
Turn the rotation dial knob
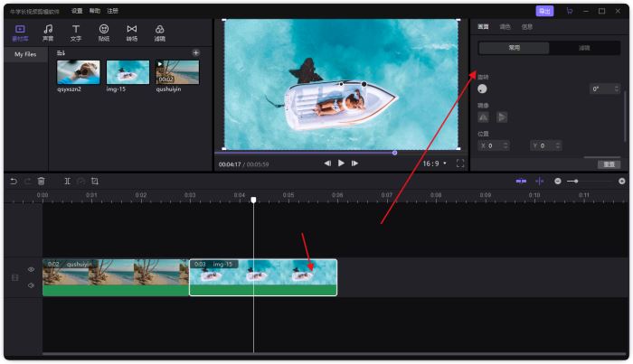pyautogui.click(x=482, y=89)
